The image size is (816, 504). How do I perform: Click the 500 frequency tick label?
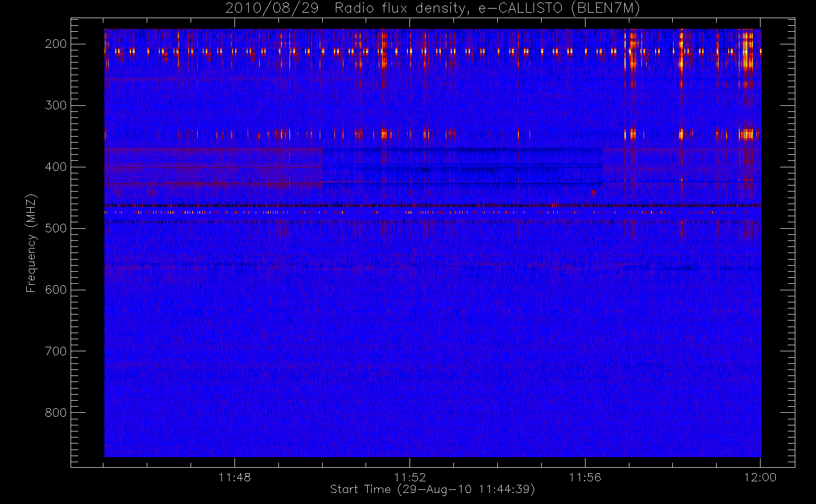coord(56,228)
